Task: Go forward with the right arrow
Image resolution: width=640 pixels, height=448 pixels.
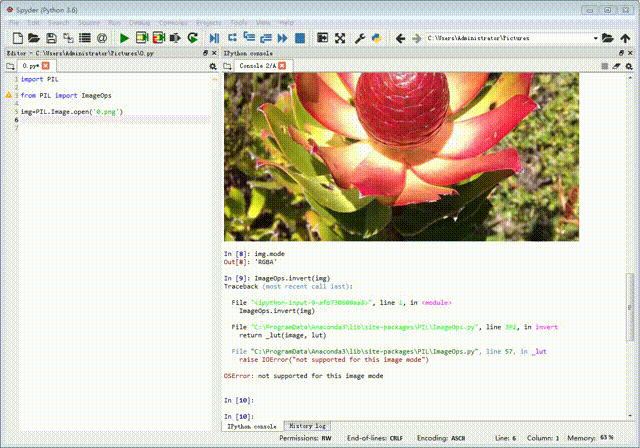Action: 417,38
